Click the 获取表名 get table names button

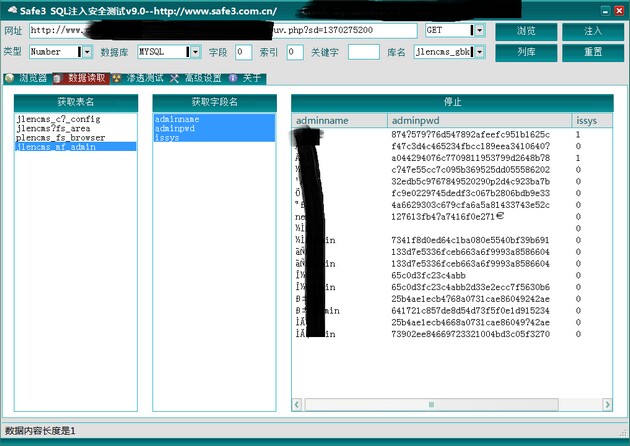pyautogui.click(x=76, y=102)
